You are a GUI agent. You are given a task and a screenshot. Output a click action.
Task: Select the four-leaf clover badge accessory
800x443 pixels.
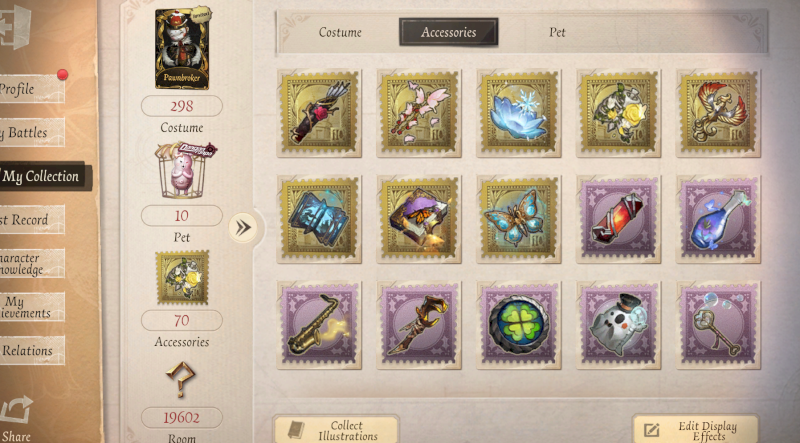(519, 325)
